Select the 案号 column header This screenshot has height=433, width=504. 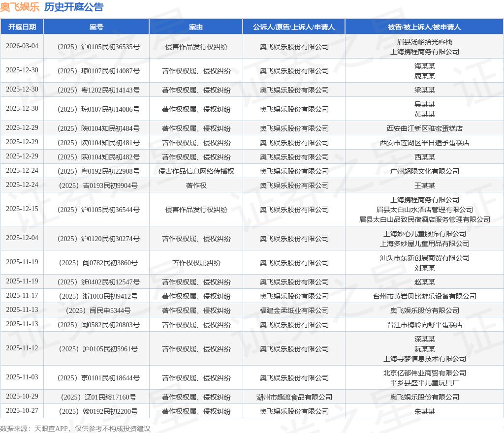[96, 27]
